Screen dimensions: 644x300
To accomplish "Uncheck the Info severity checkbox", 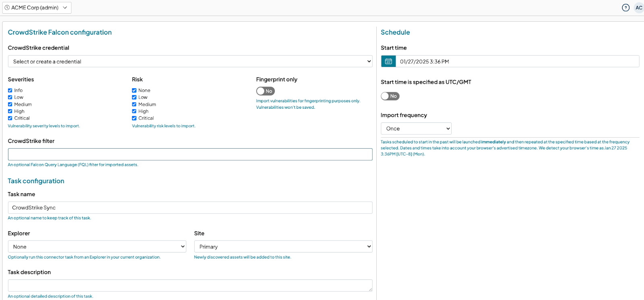I will 10,90.
